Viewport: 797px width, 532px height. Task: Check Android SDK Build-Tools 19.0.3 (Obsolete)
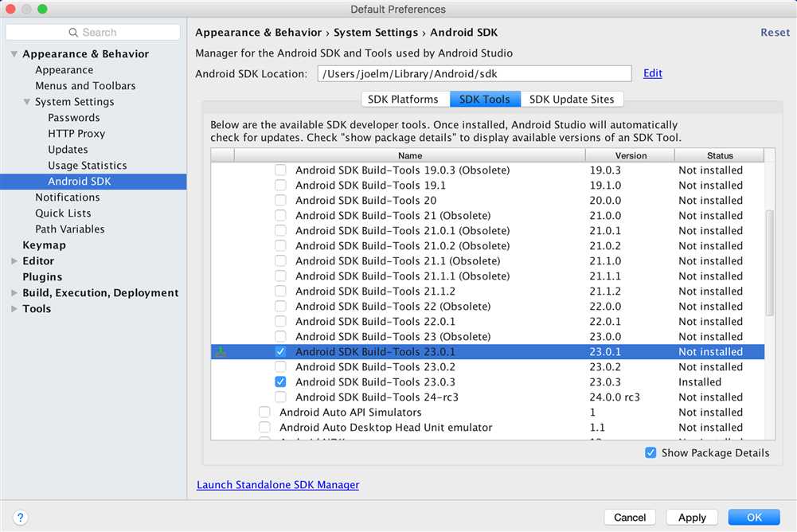280,170
